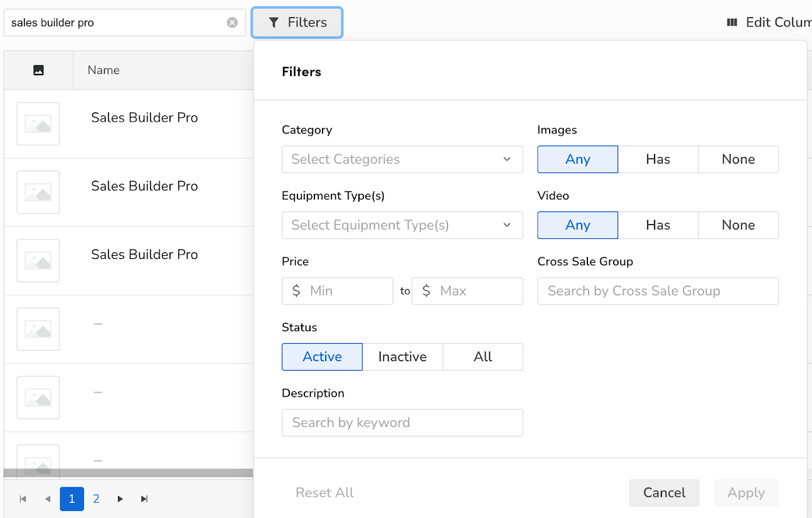Open the Select Equipment Type(s) dropdown
The image size is (812, 518).
pyautogui.click(x=402, y=225)
